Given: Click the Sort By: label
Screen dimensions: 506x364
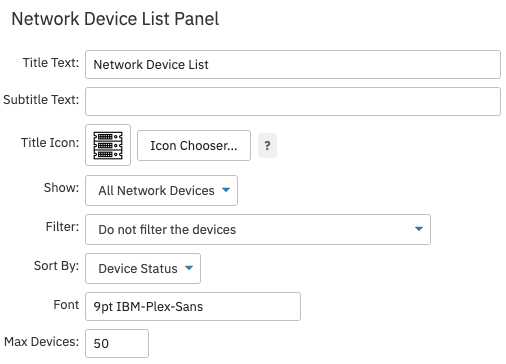Looking at the screenshot, I should point(56,266).
